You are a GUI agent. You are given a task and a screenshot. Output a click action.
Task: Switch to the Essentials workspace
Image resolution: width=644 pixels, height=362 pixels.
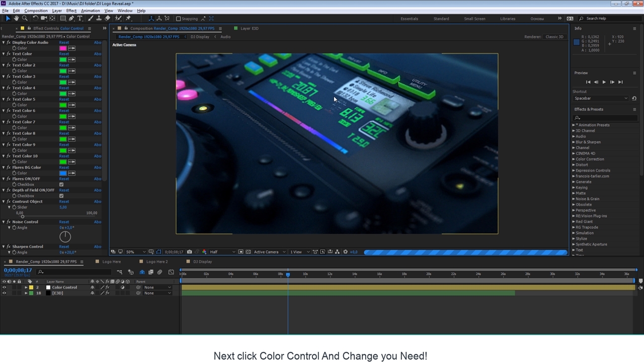(409, 19)
